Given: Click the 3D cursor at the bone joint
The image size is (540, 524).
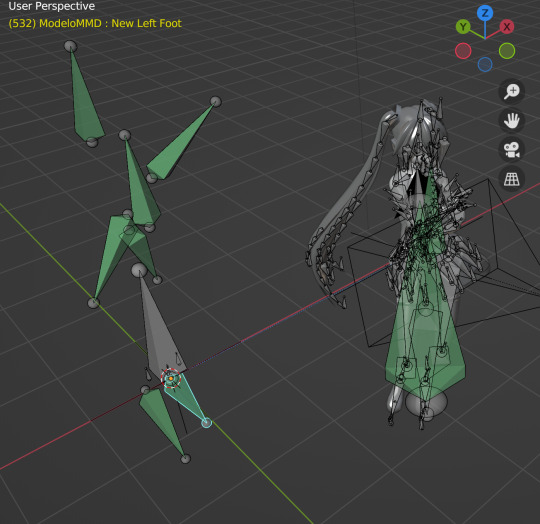Looking at the screenshot, I should point(171,378).
